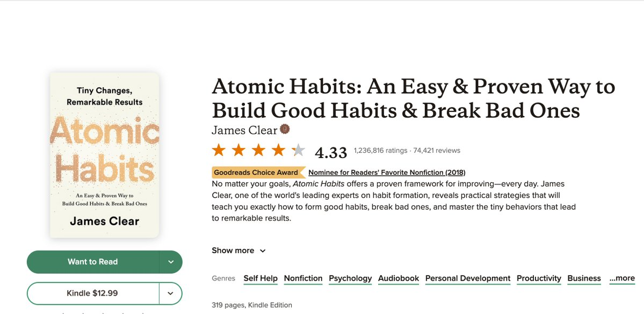This screenshot has width=644, height=314.
Task: Select the Psychology genre
Action: click(350, 278)
